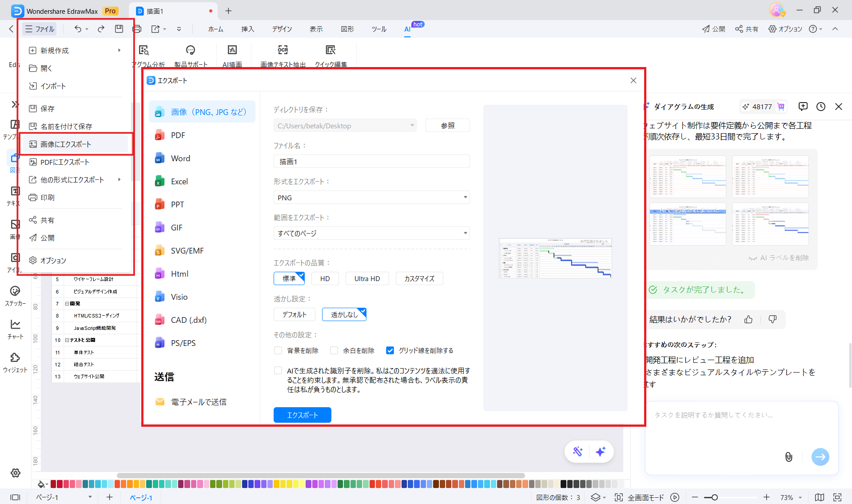Uncheck グリッド線を削除する
The image size is (852, 504).
tap(390, 350)
